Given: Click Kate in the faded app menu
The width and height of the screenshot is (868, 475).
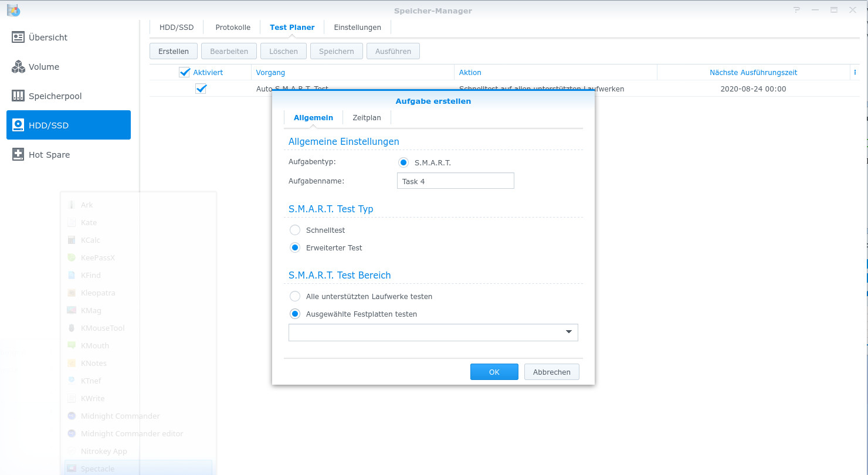Looking at the screenshot, I should 138,222.
